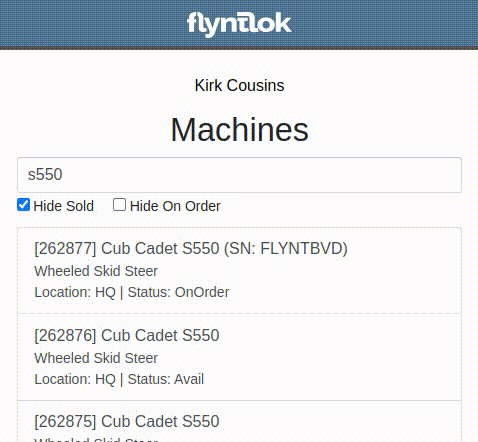Viewport: 478px width, 442px height.
Task: Click Wheeled Skid Steer under machine 262877
Action: 96,271
